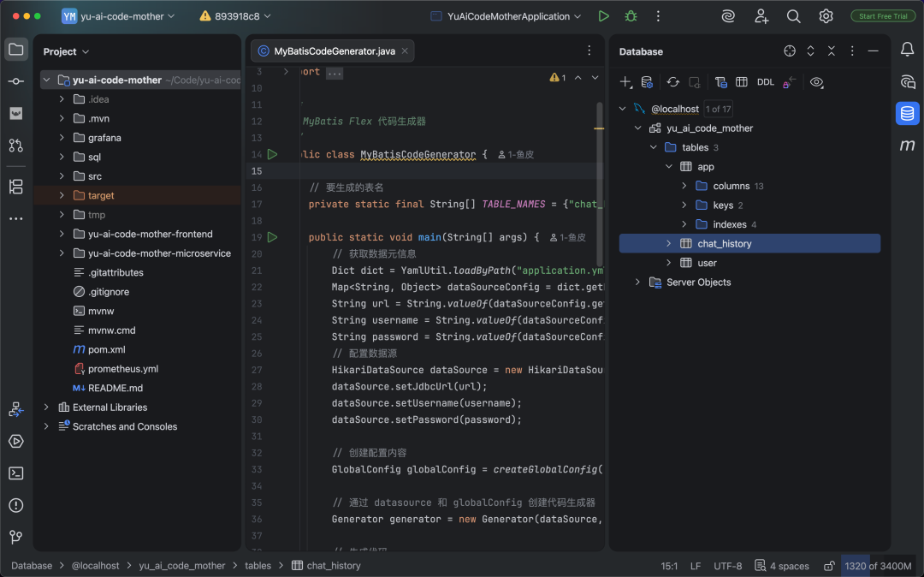
Task: Collapse the columns folder under app
Action: click(684, 186)
